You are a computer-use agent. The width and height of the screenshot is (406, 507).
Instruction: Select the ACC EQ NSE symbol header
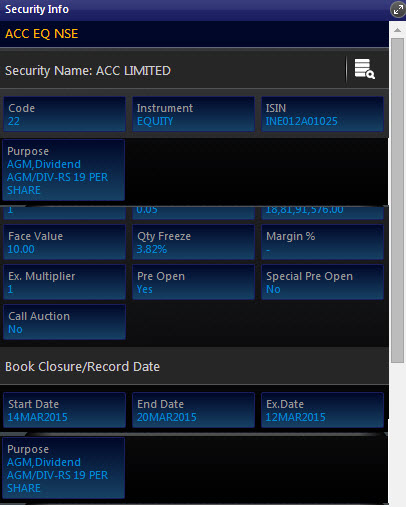42,34
